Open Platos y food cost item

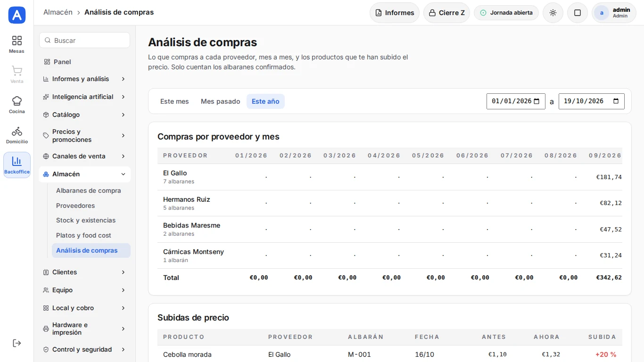point(91,236)
